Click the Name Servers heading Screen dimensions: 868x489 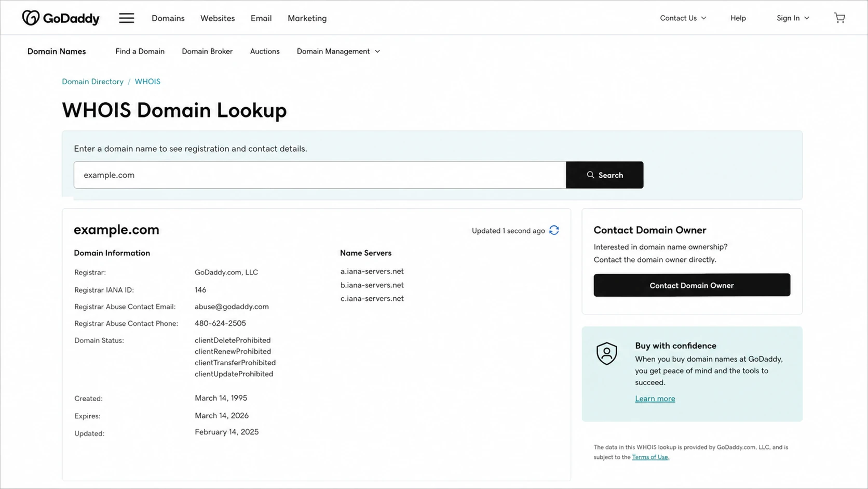coord(365,253)
